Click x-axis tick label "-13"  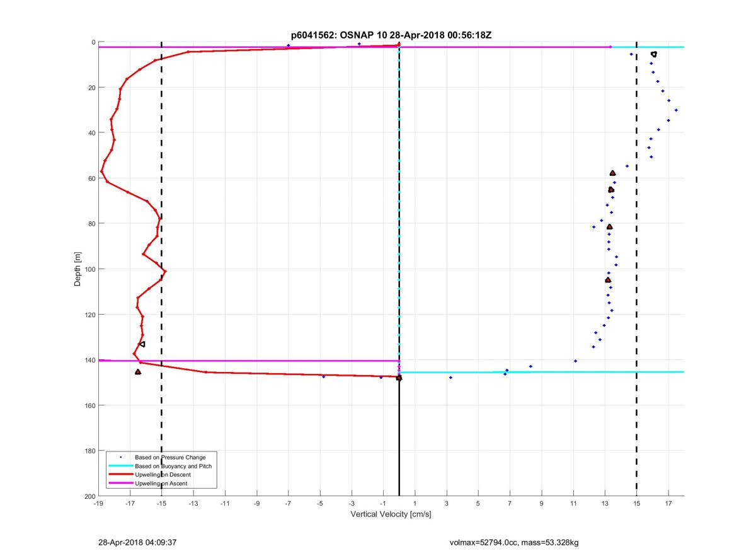193,504
